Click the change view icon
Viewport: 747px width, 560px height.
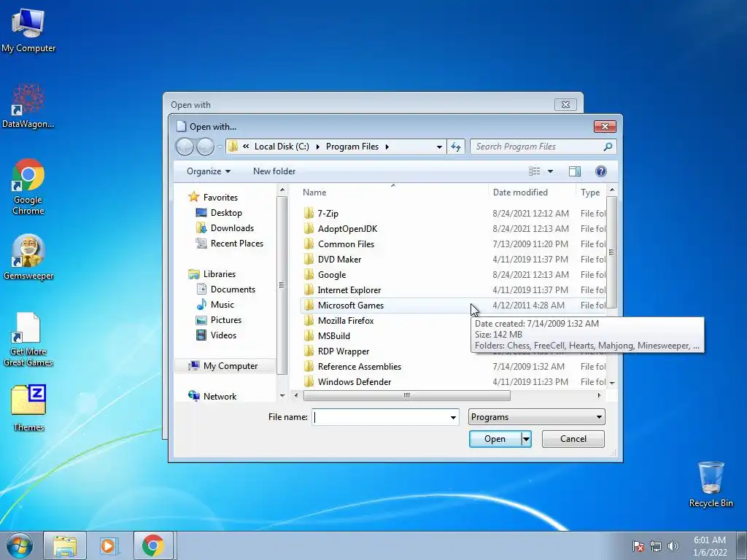pyautogui.click(x=535, y=171)
